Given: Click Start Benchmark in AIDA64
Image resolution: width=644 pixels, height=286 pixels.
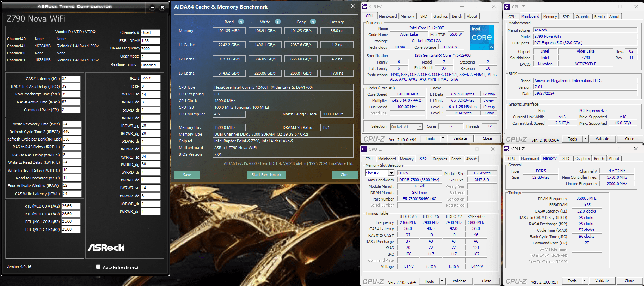Looking at the screenshot, I should [x=266, y=175].
